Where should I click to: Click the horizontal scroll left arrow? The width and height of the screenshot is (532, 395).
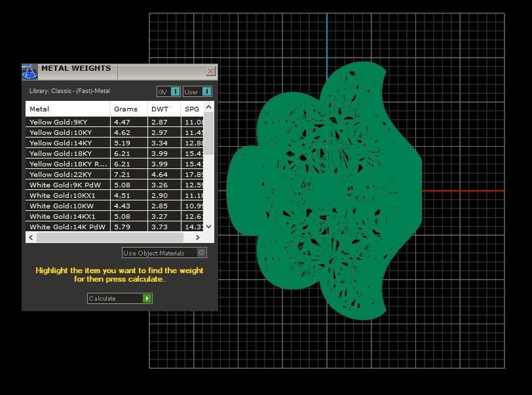tap(31, 237)
